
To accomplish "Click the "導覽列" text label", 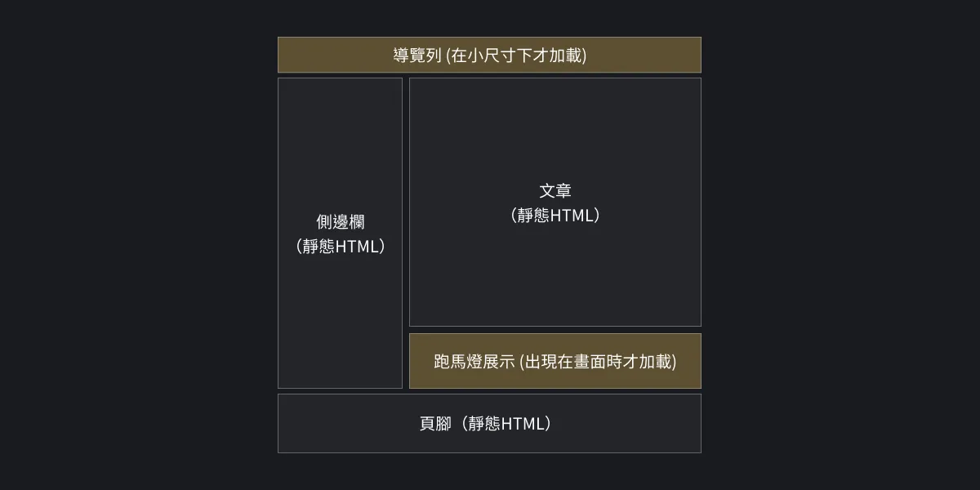I will [417, 56].
